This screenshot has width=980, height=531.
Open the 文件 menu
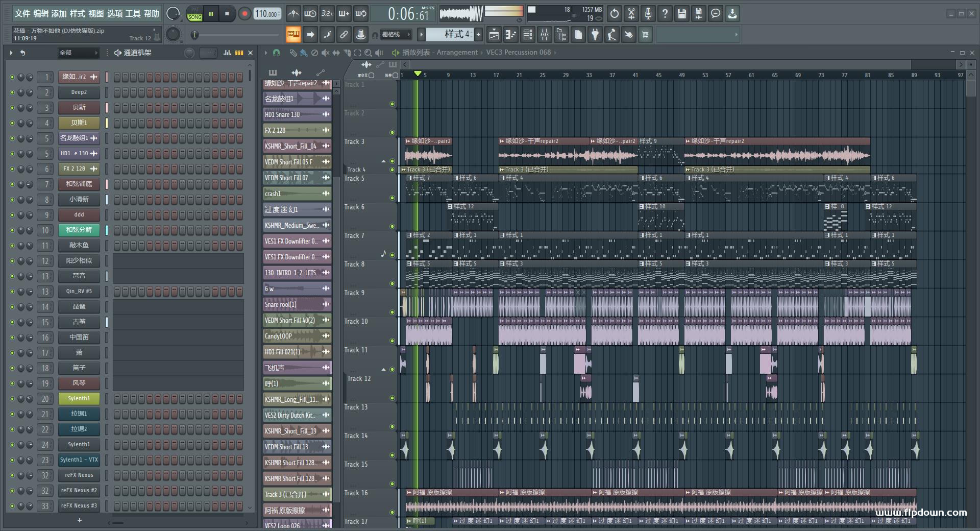point(22,14)
